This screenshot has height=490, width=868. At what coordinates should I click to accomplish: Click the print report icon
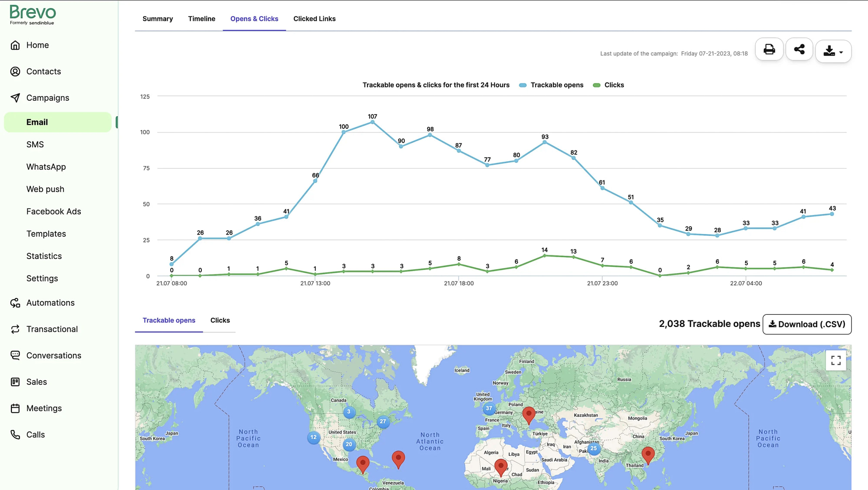(x=769, y=49)
